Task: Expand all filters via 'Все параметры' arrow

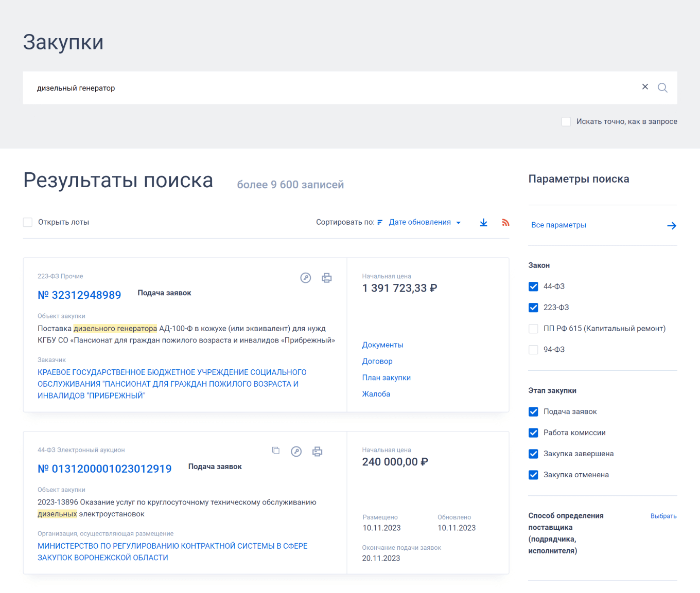Action: (x=672, y=225)
